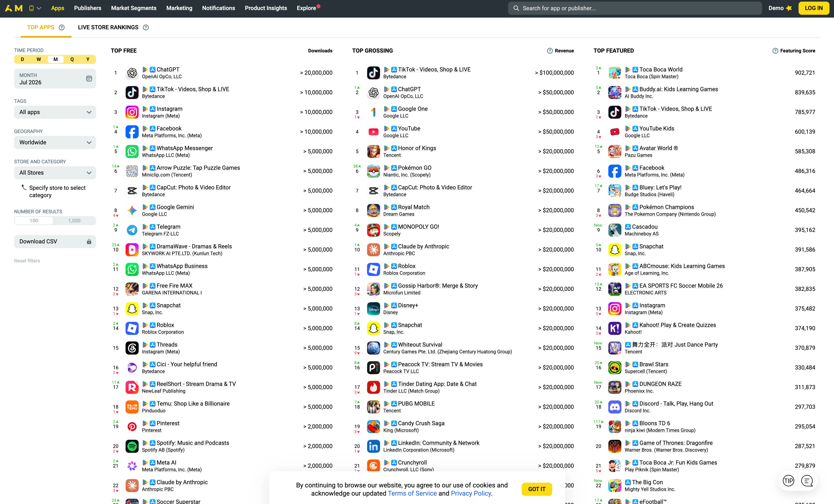Open the calendar icon in Month field
This screenshot has width=834, height=504.
89,79
